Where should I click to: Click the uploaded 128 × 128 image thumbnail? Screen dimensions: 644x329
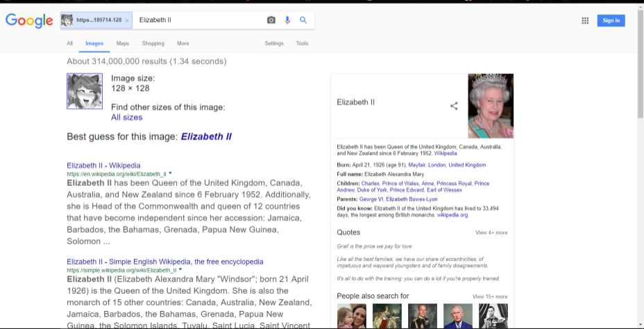85,91
